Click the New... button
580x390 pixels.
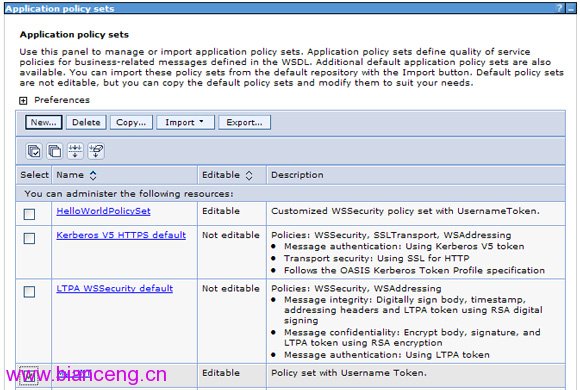44,122
